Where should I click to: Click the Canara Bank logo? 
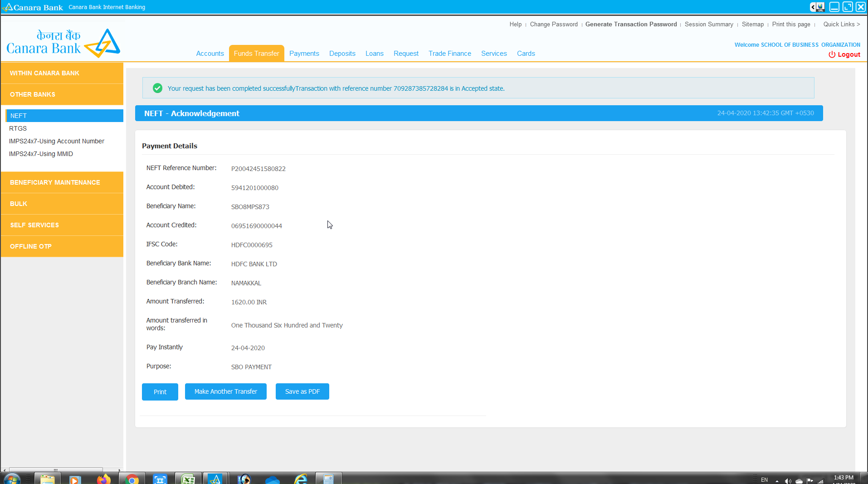[x=63, y=43]
